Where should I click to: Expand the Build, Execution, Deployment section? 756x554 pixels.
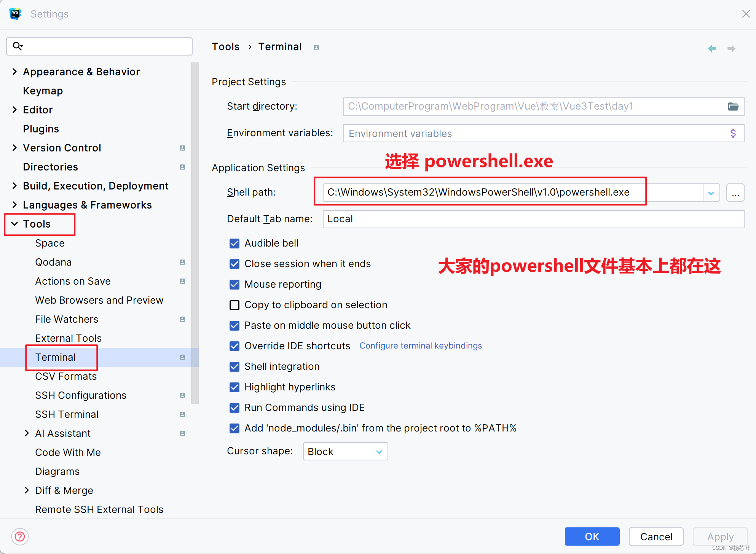[14, 186]
